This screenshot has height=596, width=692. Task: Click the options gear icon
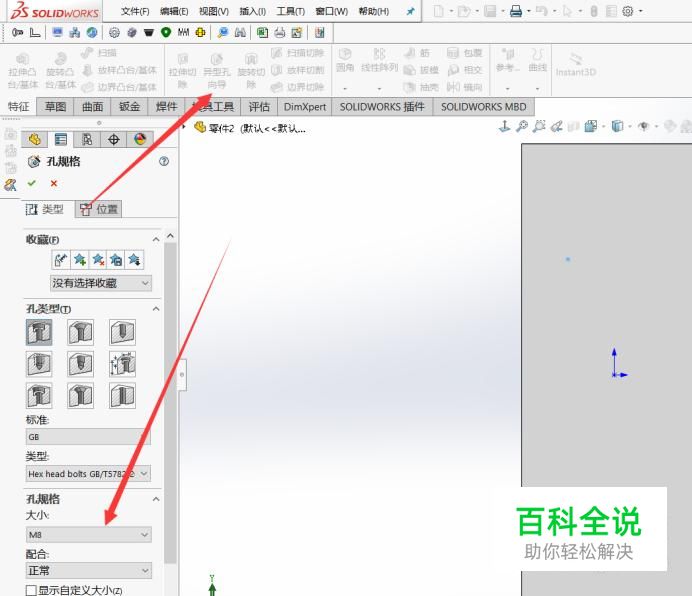click(628, 11)
